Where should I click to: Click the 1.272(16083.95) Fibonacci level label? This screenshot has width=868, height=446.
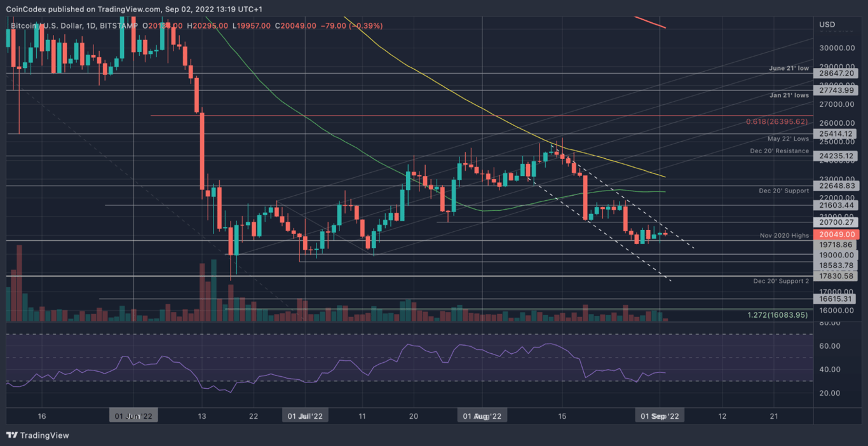point(776,314)
